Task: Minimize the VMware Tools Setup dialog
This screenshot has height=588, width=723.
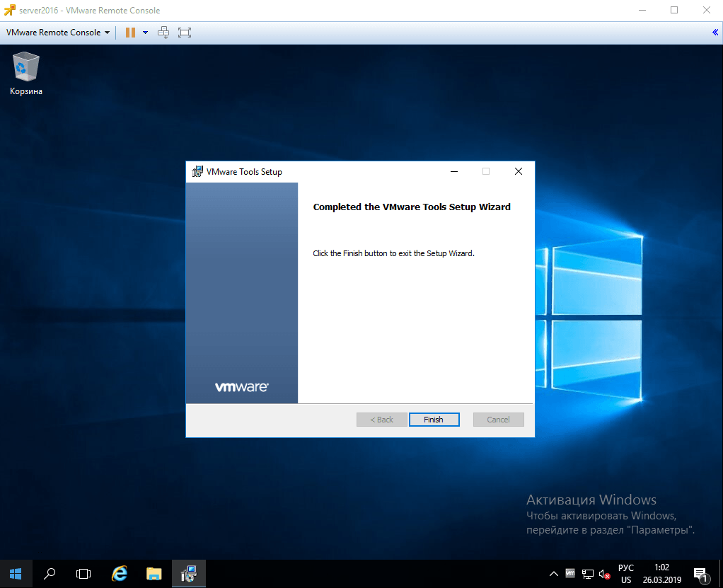Action: [454, 171]
